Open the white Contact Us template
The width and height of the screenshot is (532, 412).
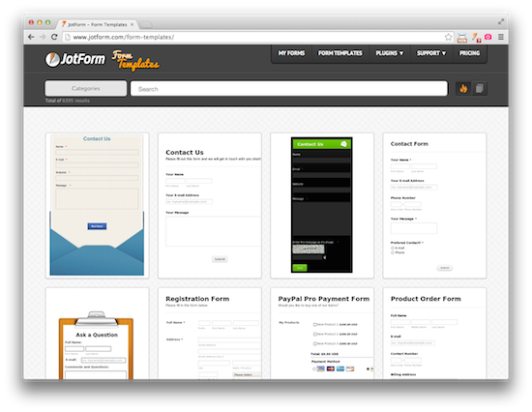tap(210, 206)
